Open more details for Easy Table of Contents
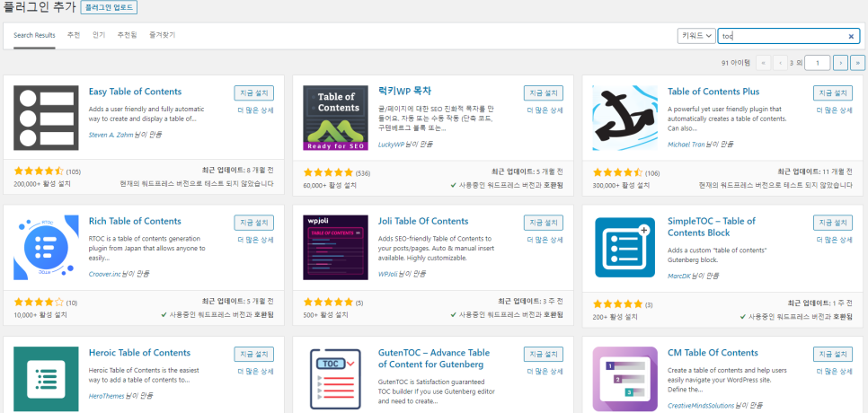 255,110
